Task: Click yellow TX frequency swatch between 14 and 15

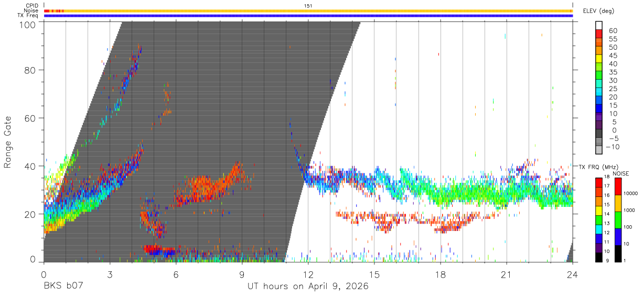Action: click(x=598, y=210)
